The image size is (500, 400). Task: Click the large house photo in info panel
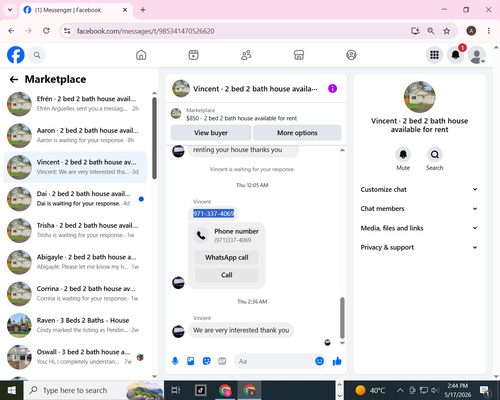pos(419,97)
